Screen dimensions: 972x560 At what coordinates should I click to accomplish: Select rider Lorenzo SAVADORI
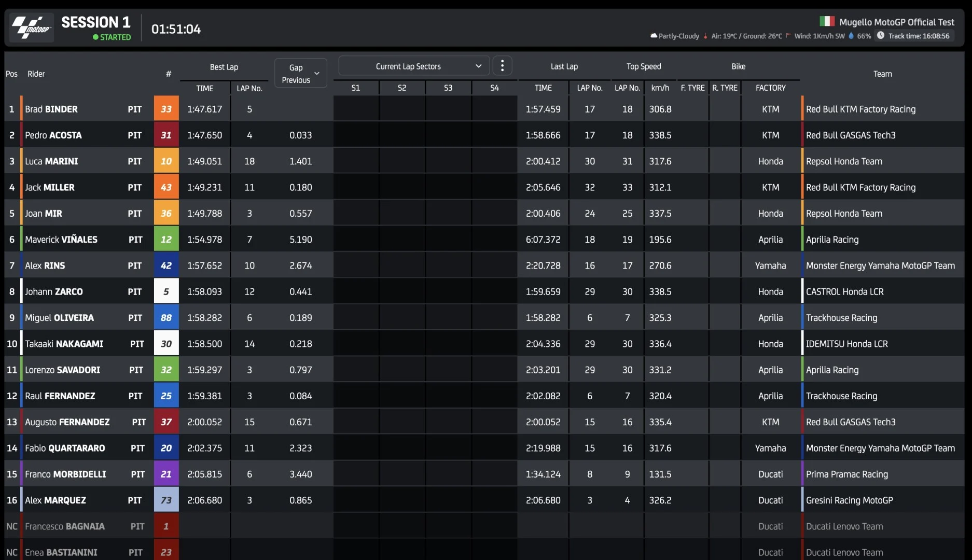click(63, 370)
